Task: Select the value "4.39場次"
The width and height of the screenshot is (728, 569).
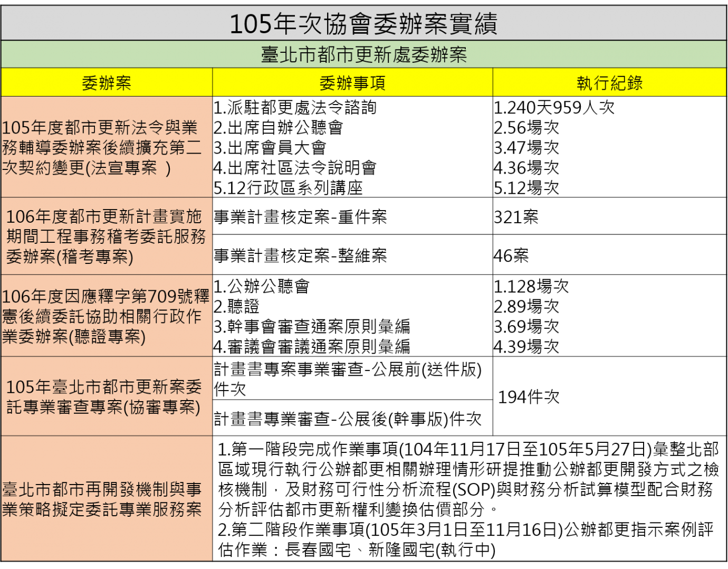Action: click(x=526, y=347)
